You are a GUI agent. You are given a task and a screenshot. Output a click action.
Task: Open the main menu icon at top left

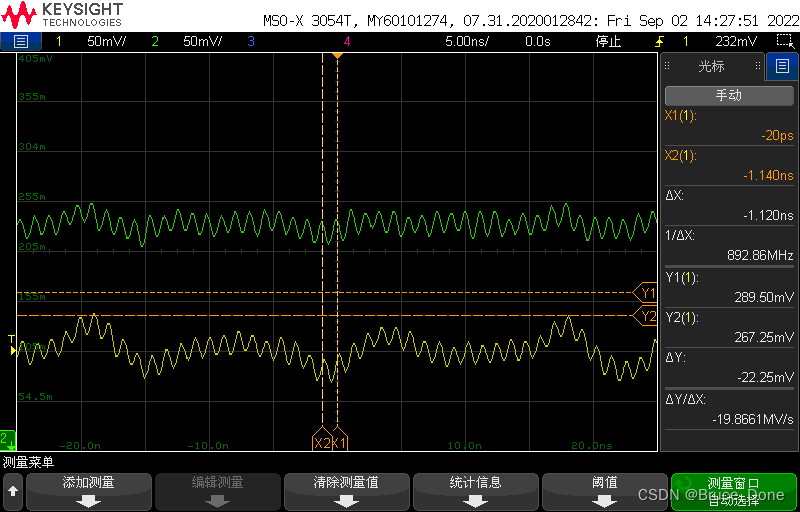[20, 41]
